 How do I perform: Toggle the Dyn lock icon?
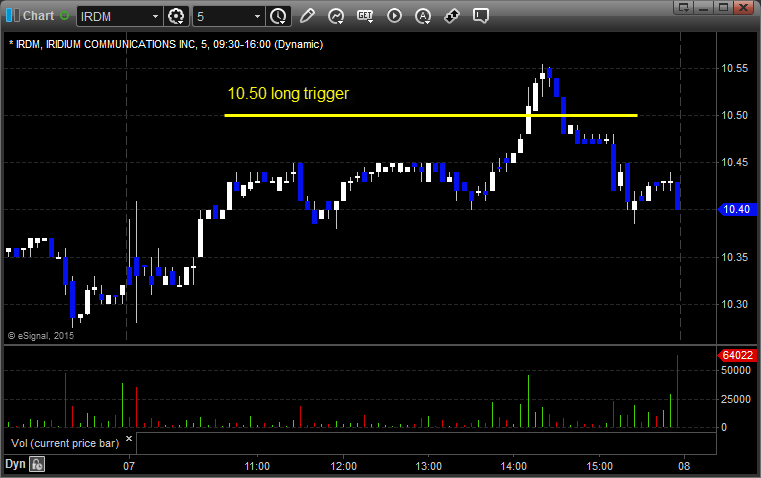[37, 464]
